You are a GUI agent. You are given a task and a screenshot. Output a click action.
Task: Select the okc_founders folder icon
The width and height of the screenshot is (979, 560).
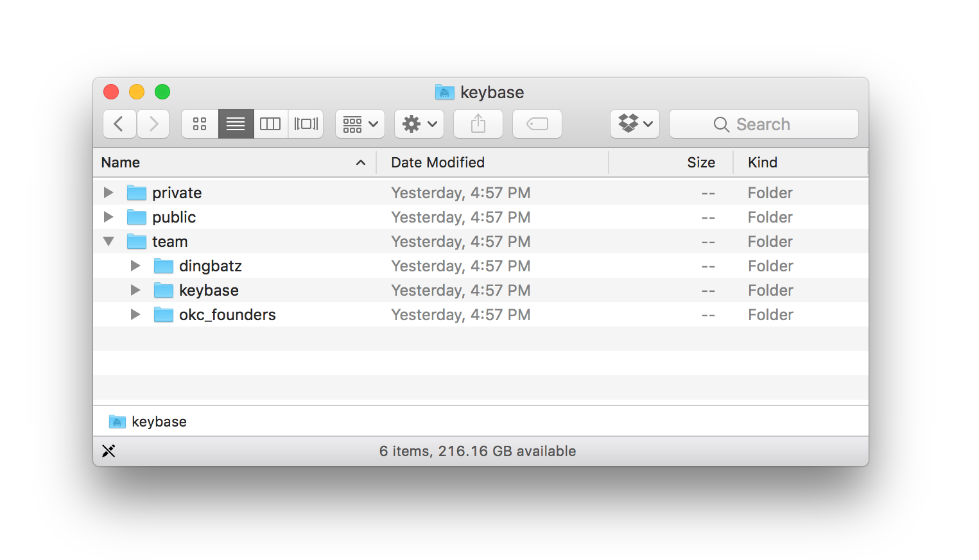(163, 314)
